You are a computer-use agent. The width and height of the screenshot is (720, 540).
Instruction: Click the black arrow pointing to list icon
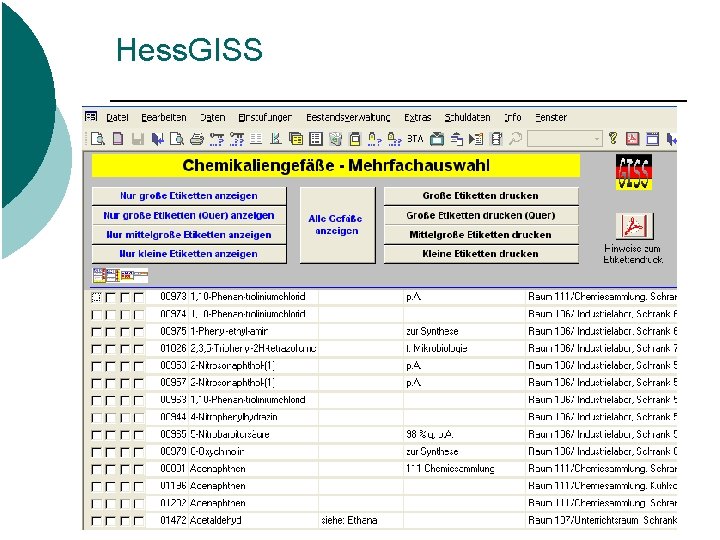pyautogui.click(x=476, y=139)
